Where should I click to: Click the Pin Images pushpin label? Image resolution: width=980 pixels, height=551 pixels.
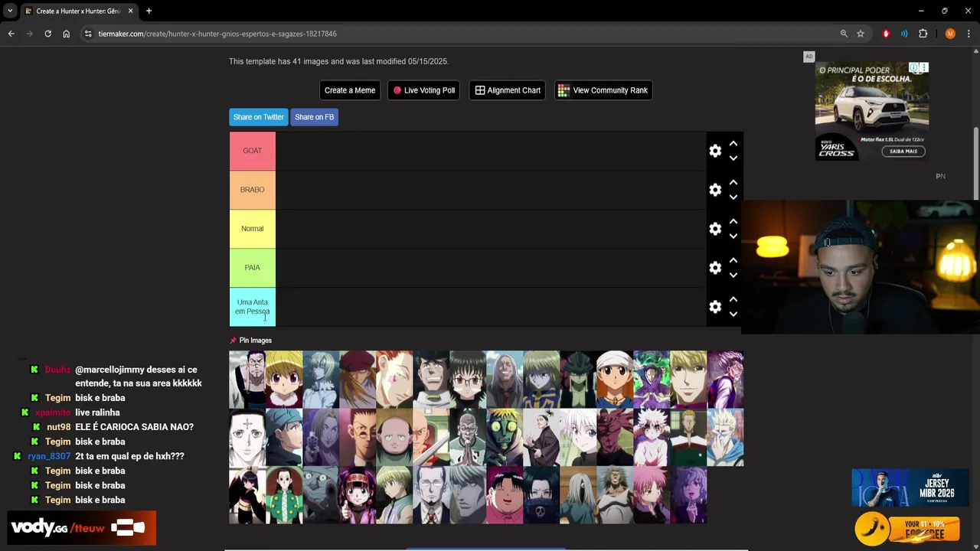[x=251, y=341]
